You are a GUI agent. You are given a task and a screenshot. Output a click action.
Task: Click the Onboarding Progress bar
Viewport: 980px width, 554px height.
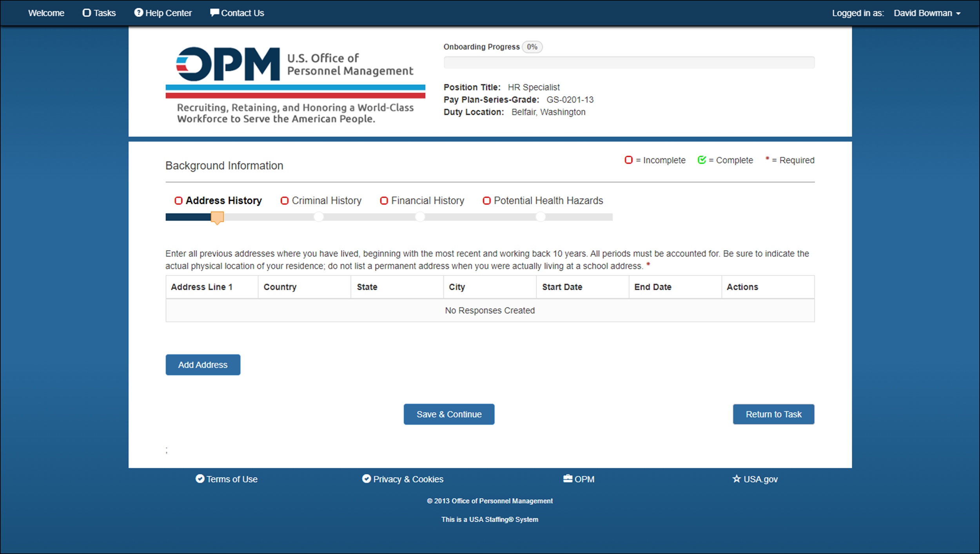click(x=629, y=62)
